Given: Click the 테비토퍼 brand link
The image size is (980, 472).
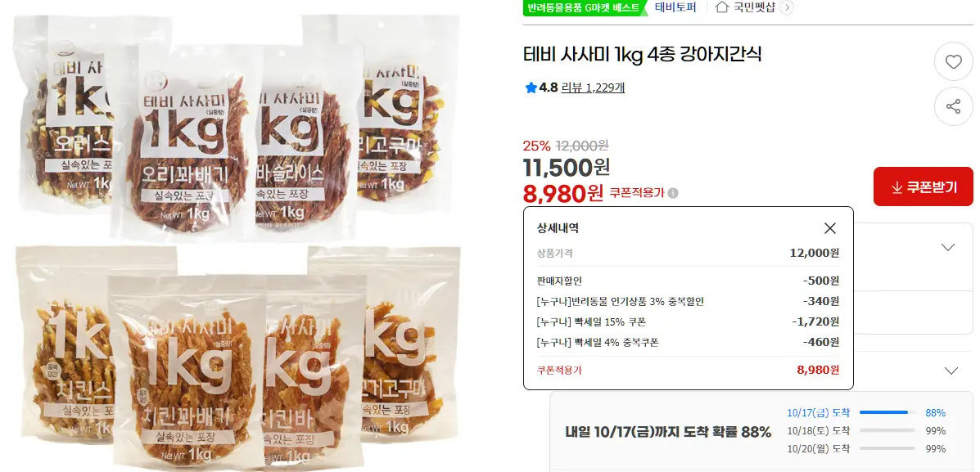Looking at the screenshot, I should [x=675, y=7].
